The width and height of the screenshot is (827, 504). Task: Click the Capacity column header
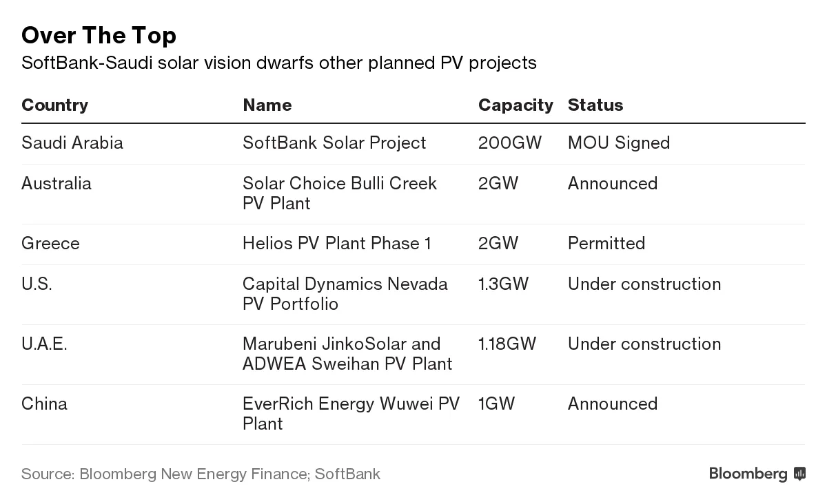515,105
